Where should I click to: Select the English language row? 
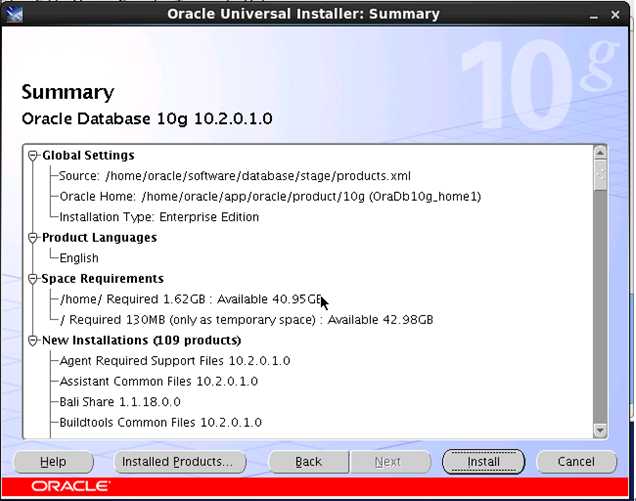79,258
